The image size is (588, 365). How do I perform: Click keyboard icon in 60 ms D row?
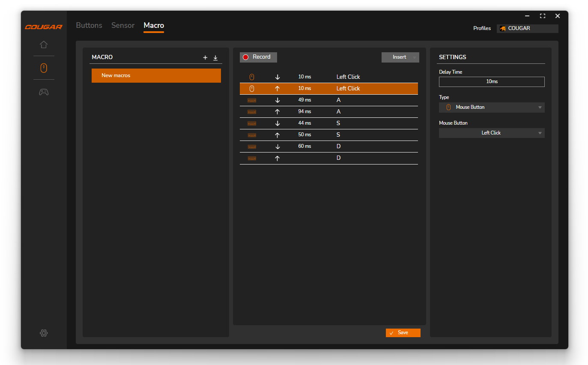252,147
